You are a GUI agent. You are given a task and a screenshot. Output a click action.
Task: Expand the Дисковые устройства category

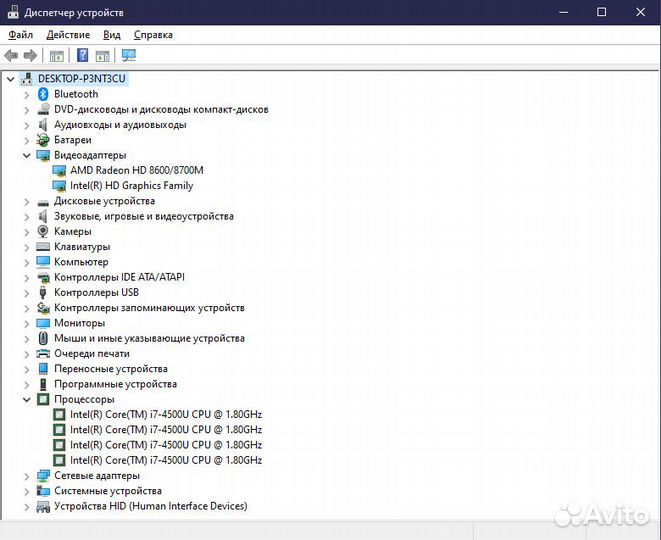coord(27,201)
